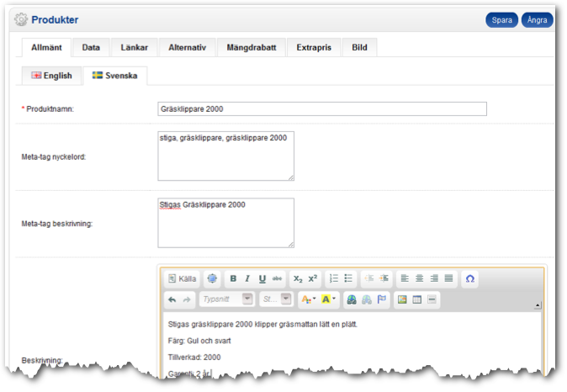
Task: Redo the last edit
Action: [x=187, y=299]
